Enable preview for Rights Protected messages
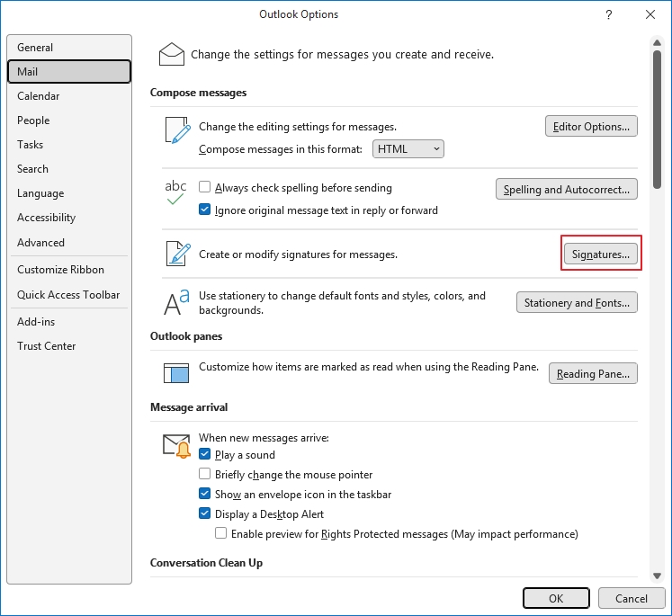 click(x=220, y=533)
